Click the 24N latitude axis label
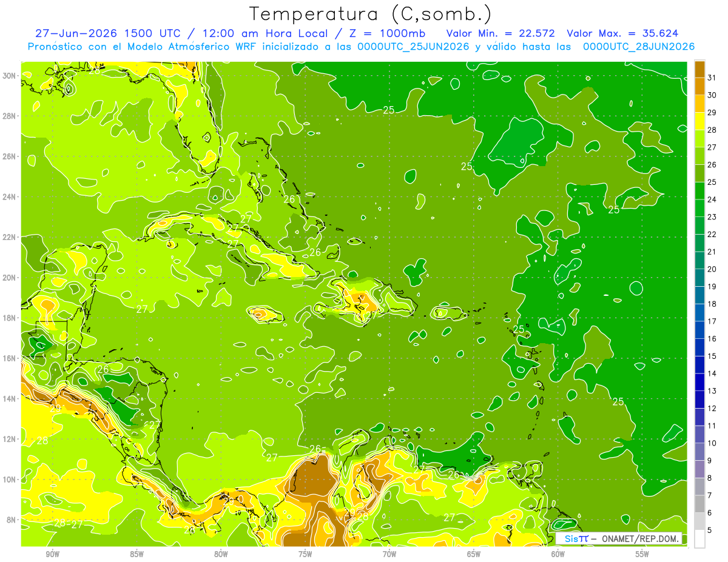The width and height of the screenshot is (728, 562). pyautogui.click(x=10, y=197)
